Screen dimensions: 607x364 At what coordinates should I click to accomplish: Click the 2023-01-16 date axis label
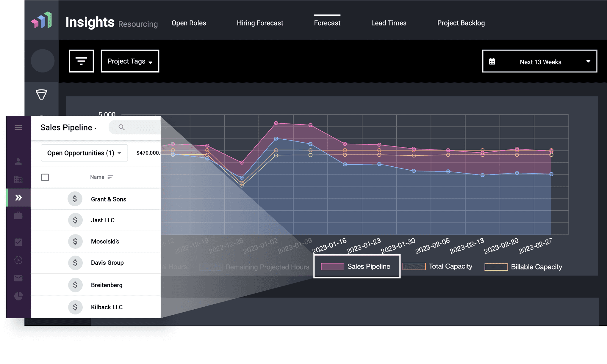pyautogui.click(x=329, y=245)
